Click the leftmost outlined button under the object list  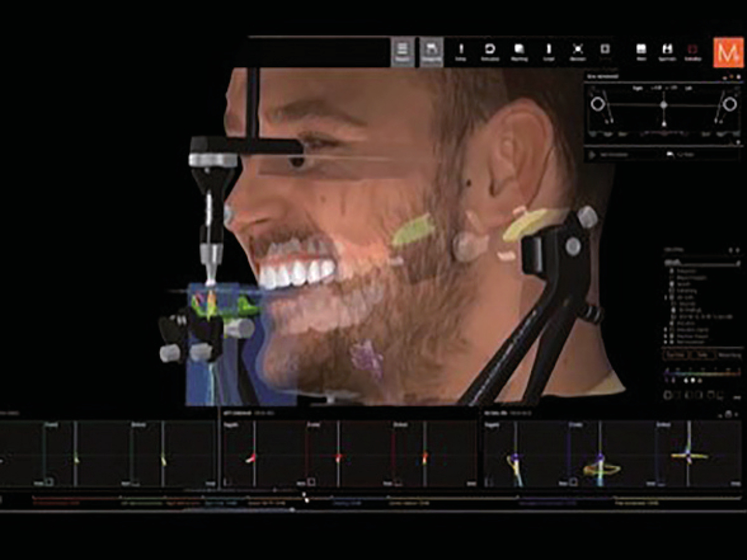pyautogui.click(x=677, y=355)
